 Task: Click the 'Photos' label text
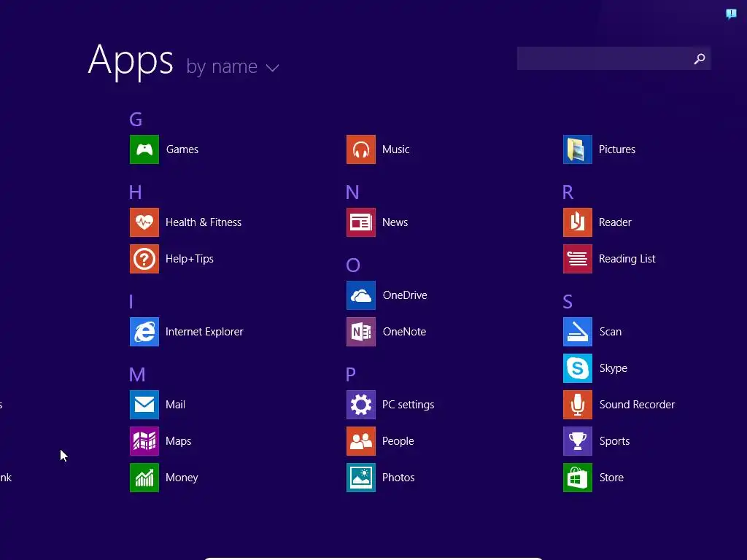tap(398, 478)
